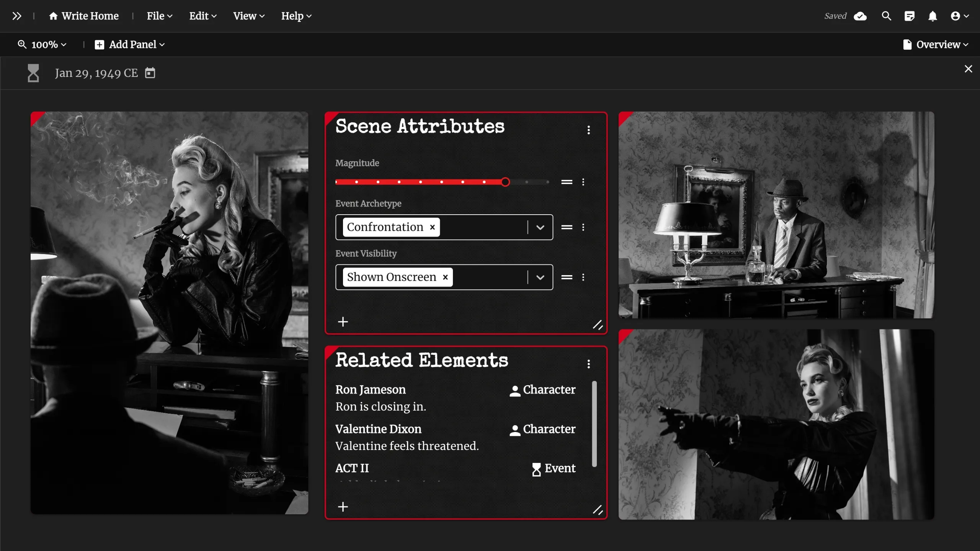Open the notes icon in top bar
Viewport: 980px width, 551px height.
pos(910,16)
